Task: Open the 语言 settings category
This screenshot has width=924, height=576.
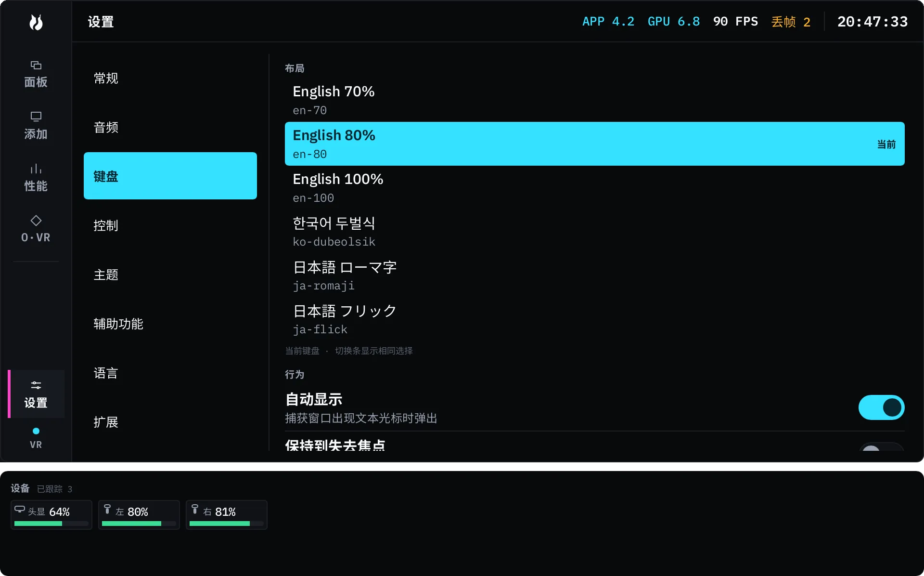Action: tap(170, 373)
